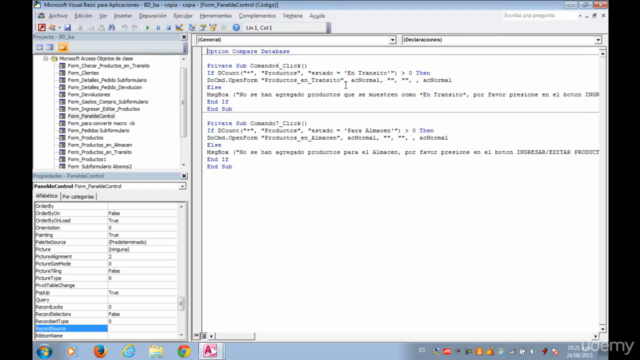Click the Insert module toolbar icon
Image resolution: width=640 pixels, height=360 pixels.
52,28
